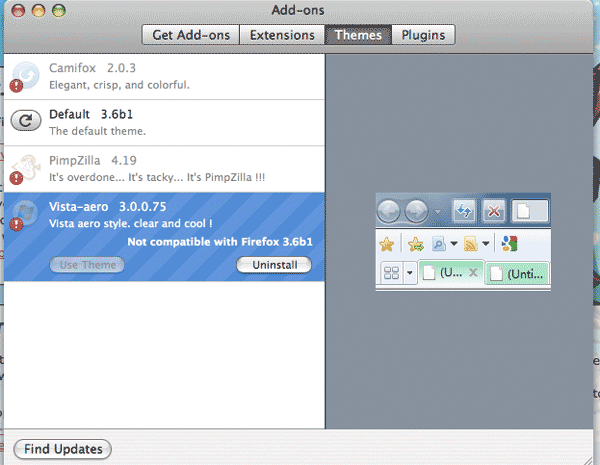Click the warning badge on Camifox
The height and width of the screenshot is (465, 600).
click(x=16, y=85)
